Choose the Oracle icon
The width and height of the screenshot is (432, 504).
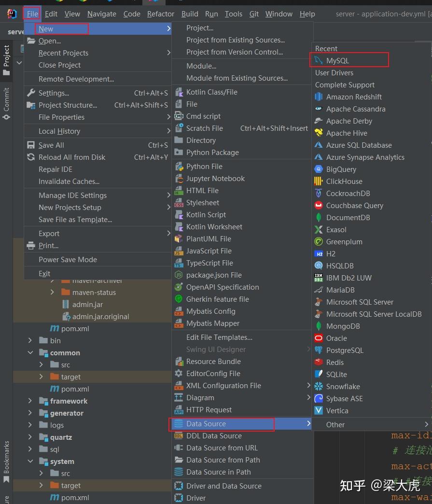point(318,338)
